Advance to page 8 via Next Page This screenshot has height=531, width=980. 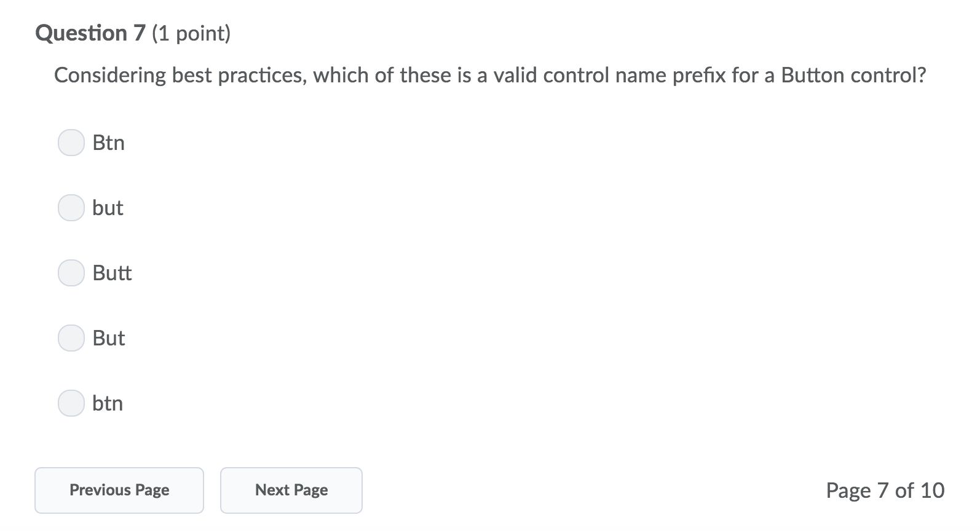[291, 490]
